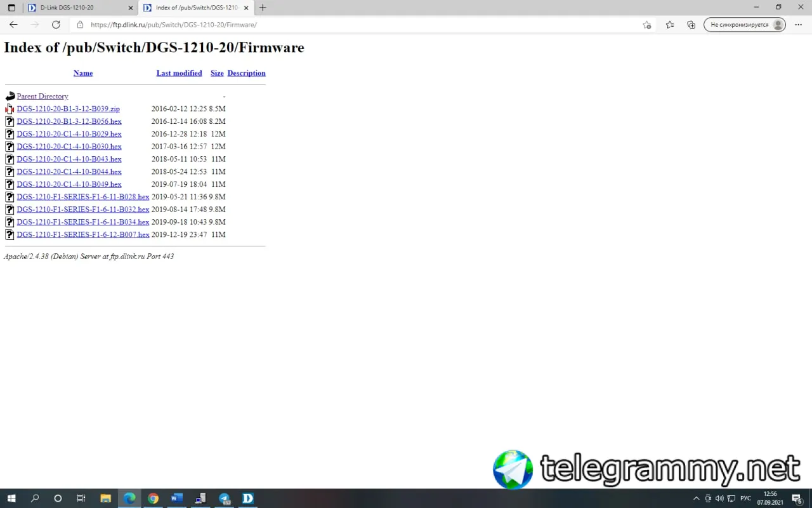This screenshot has height=508, width=812.
Task: Show hidden system tray icons
Action: tap(697, 498)
